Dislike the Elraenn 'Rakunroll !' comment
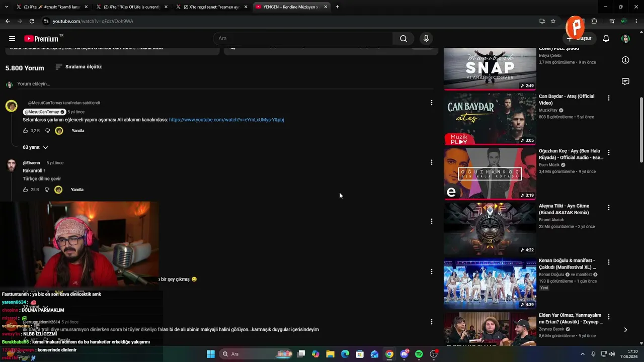The width and height of the screenshot is (644, 362). pos(47,190)
